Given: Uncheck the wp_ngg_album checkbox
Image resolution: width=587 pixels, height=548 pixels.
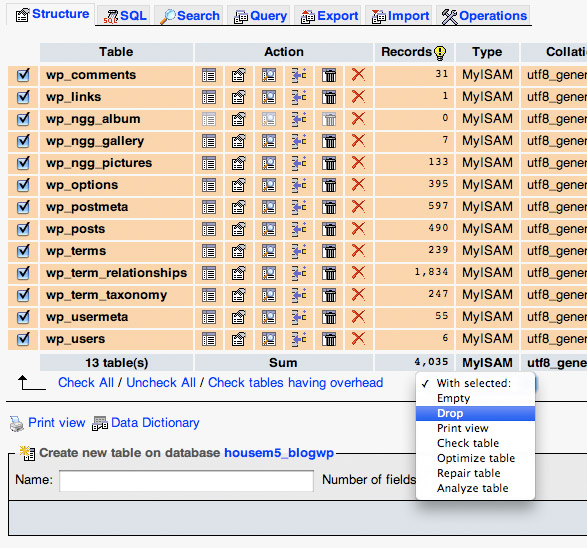Looking at the screenshot, I should 23,119.
